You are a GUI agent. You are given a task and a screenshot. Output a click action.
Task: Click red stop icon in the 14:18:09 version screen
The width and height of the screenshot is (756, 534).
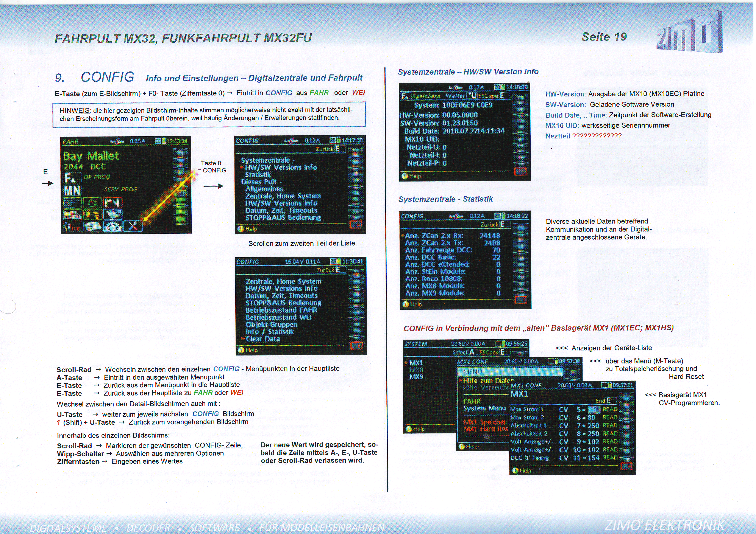coord(521,171)
